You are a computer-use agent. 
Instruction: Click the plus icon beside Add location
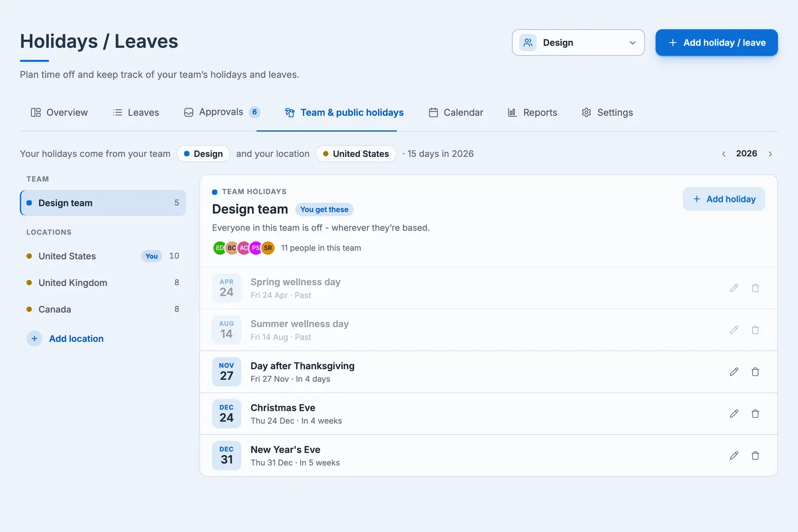[x=34, y=339]
